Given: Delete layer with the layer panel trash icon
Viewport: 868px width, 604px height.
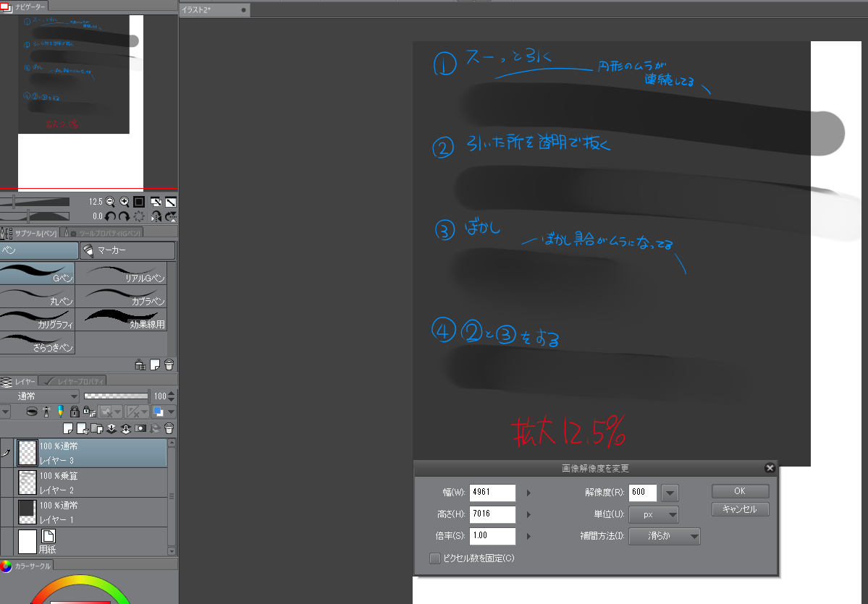Looking at the screenshot, I should (169, 429).
